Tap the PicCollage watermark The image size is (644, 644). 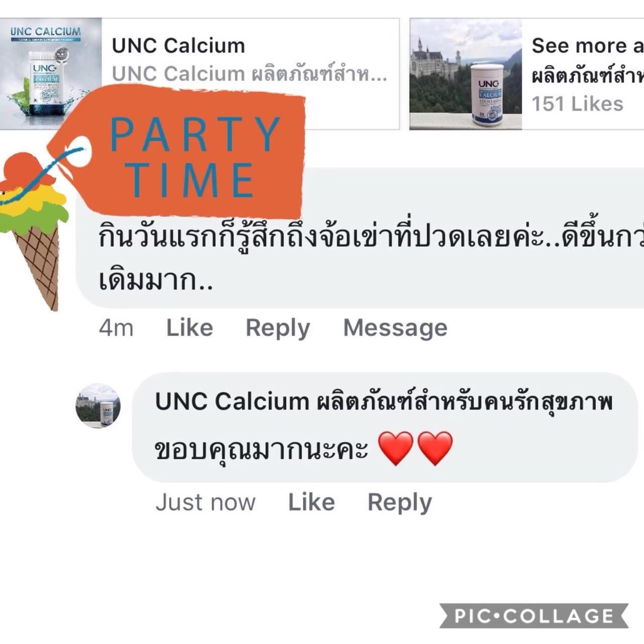click(x=534, y=616)
